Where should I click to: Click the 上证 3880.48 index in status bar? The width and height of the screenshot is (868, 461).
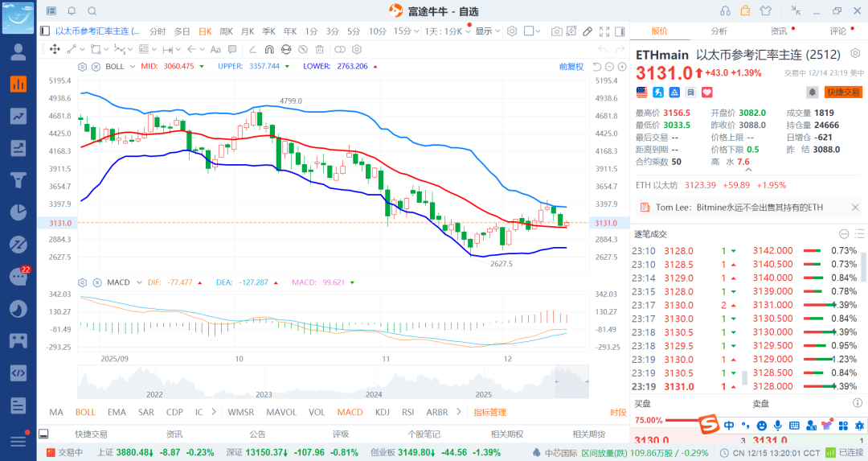156,453
